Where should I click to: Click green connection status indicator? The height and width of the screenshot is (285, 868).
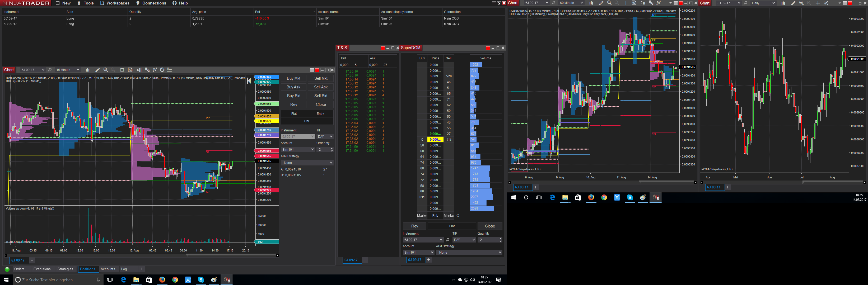(x=7, y=269)
